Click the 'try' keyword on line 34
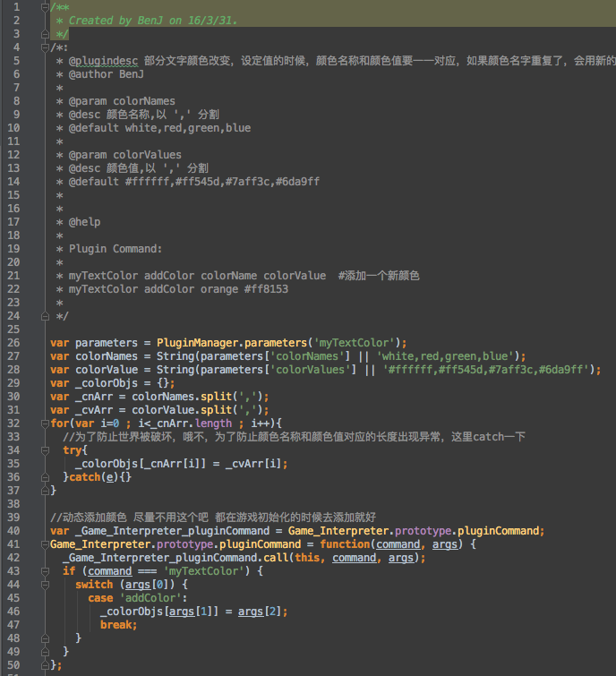Viewport: 616px width, 676px height. point(72,450)
